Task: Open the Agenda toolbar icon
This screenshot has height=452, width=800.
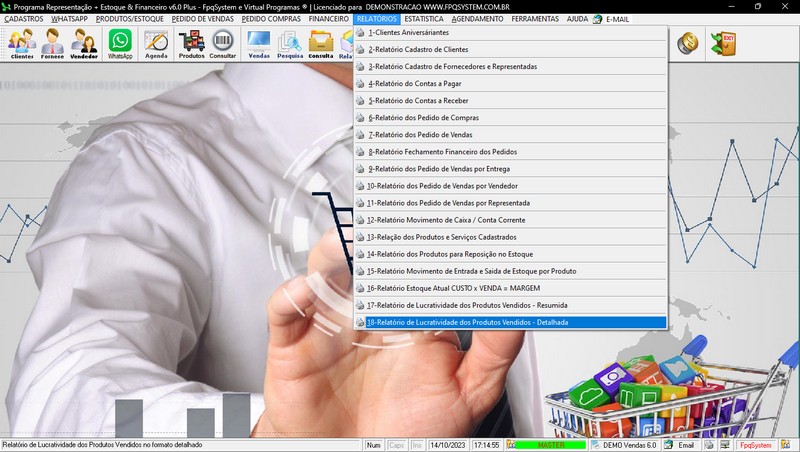Action: [156, 43]
